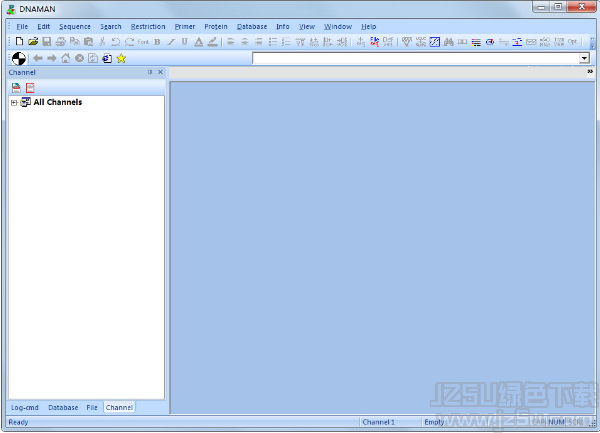This screenshot has width=600, height=433.
Task: Toggle Italic formatting
Action: pos(171,42)
